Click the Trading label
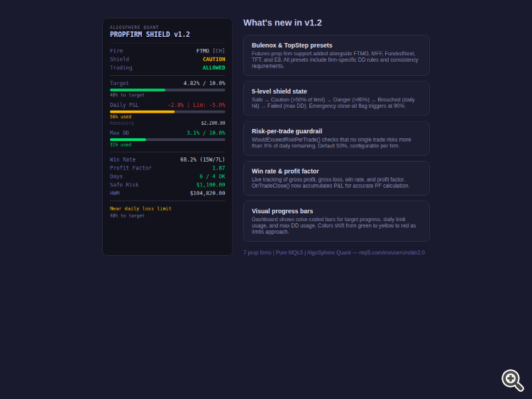 tap(121, 68)
